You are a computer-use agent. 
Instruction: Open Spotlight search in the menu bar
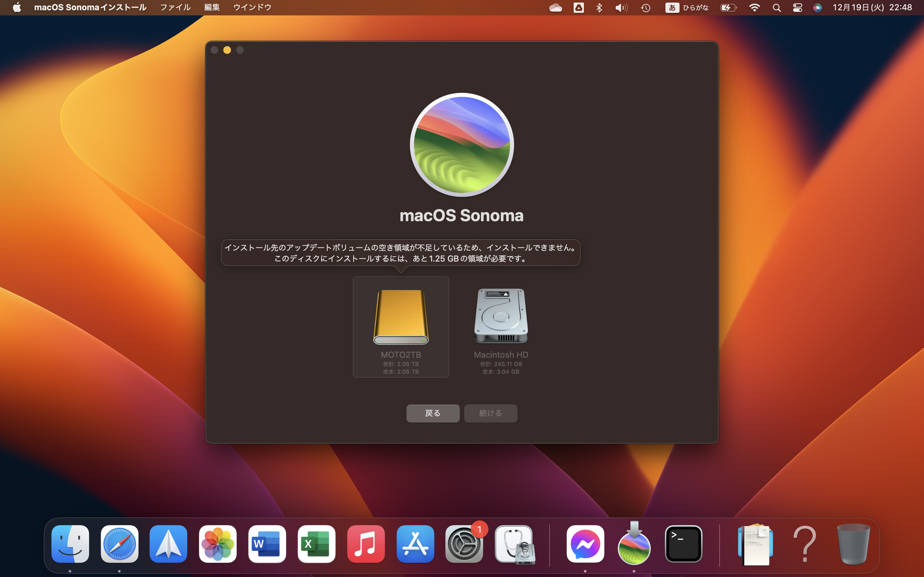[776, 8]
